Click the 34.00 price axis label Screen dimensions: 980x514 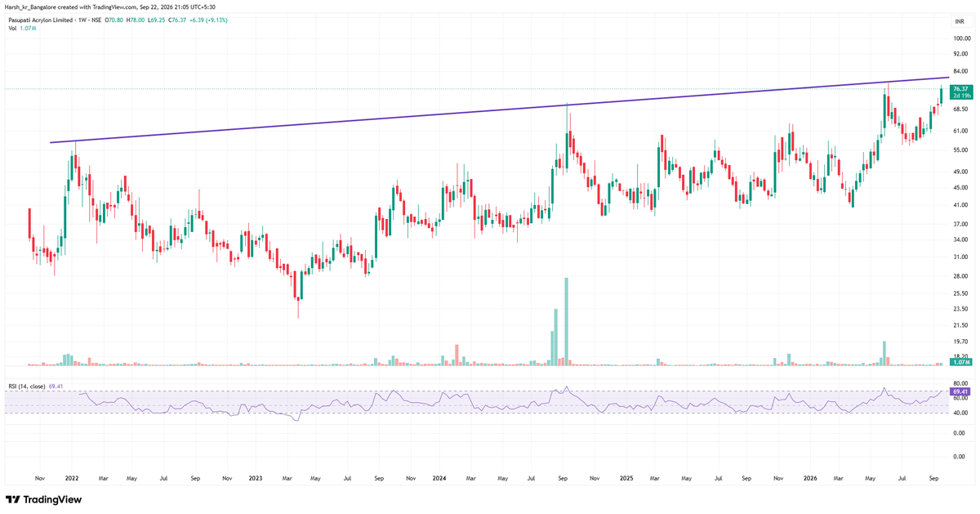[x=960, y=239]
